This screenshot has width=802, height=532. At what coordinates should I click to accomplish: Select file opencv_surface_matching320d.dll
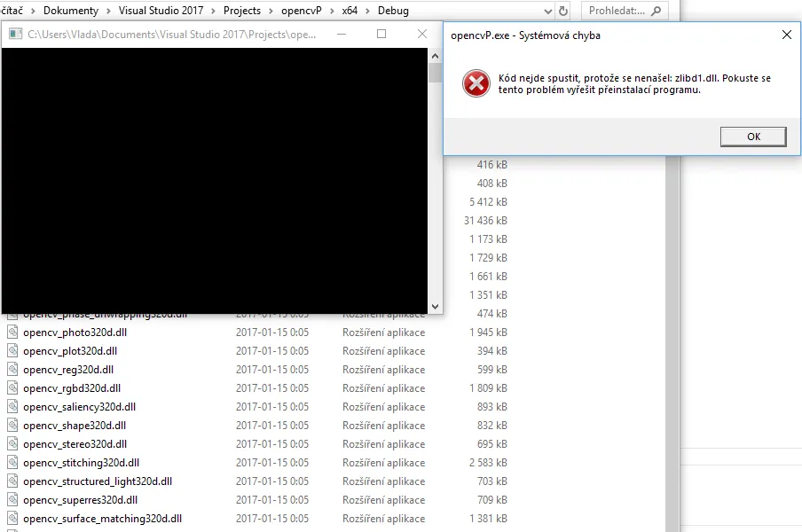(x=102, y=518)
